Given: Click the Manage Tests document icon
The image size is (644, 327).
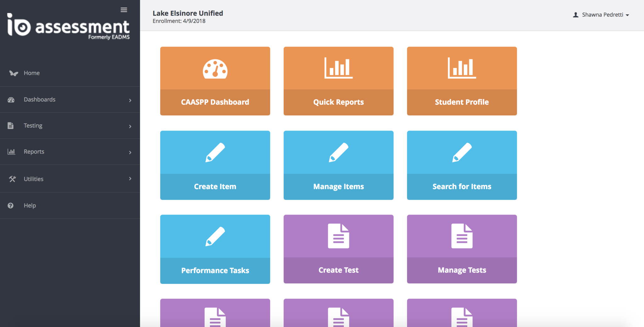Looking at the screenshot, I should (462, 236).
